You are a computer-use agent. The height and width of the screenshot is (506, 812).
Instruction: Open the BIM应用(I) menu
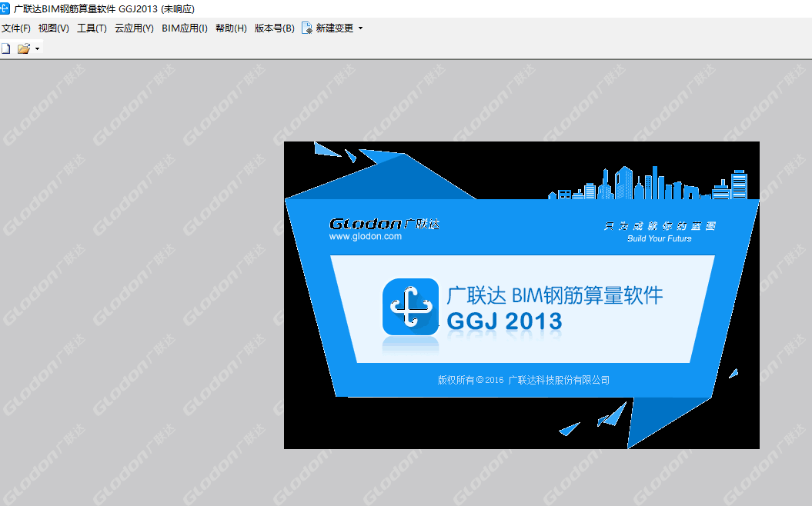[185, 28]
